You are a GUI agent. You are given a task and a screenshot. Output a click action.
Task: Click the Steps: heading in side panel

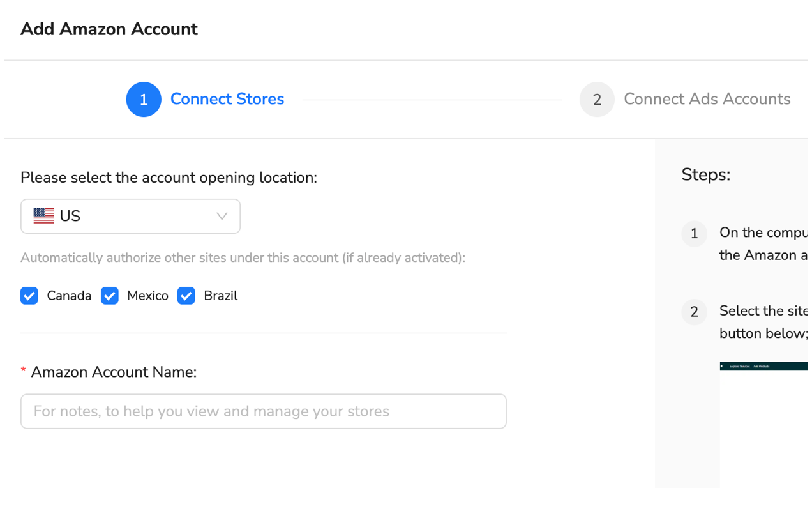coord(706,174)
